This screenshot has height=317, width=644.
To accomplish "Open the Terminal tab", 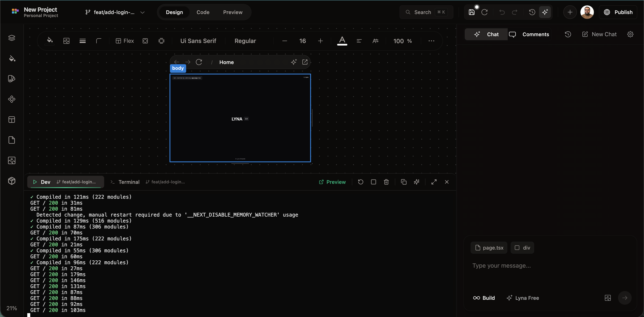I will pyautogui.click(x=129, y=182).
